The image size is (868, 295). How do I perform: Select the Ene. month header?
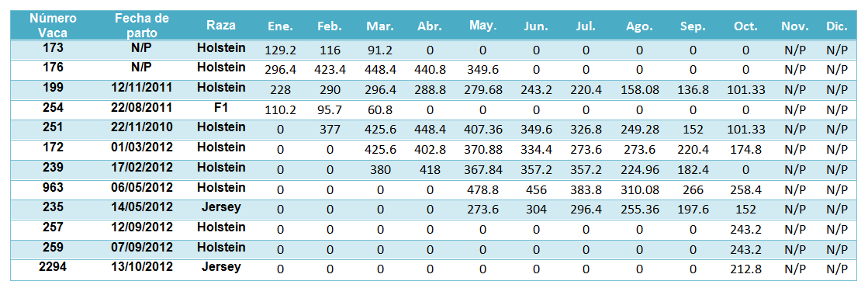tap(280, 26)
